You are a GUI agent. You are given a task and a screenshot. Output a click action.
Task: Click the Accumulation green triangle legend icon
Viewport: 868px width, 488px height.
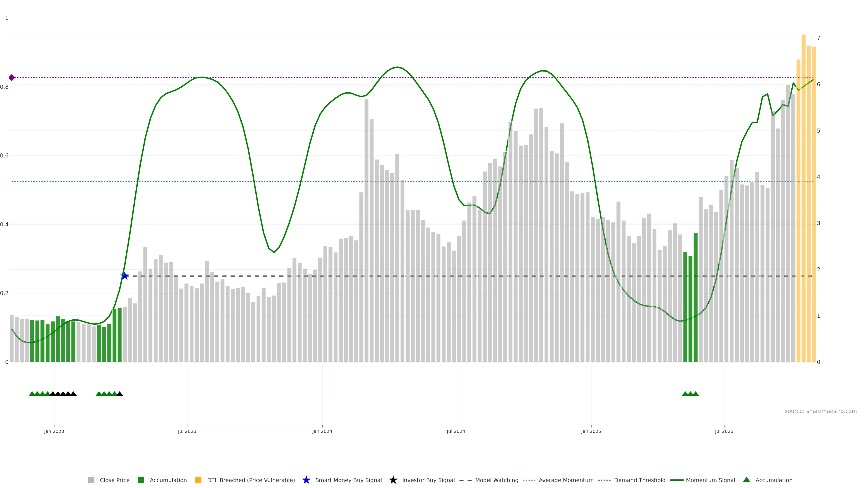(x=747, y=480)
